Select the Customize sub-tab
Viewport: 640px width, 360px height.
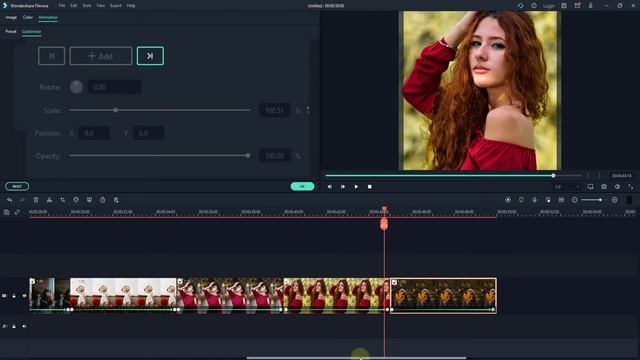31,31
